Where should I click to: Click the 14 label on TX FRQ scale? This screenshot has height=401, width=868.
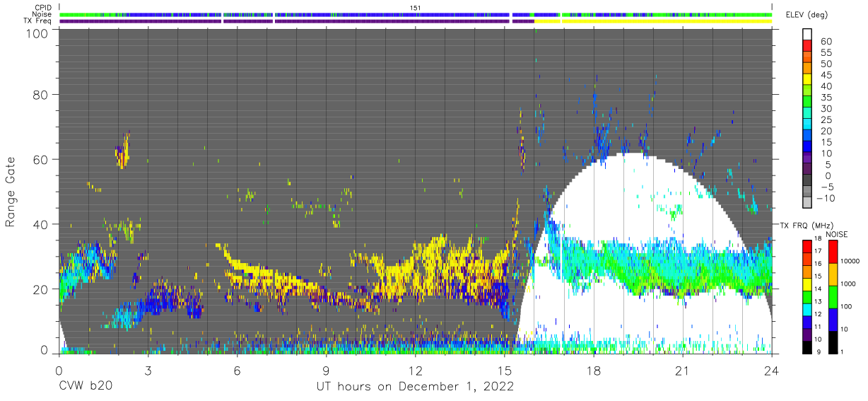(x=818, y=290)
